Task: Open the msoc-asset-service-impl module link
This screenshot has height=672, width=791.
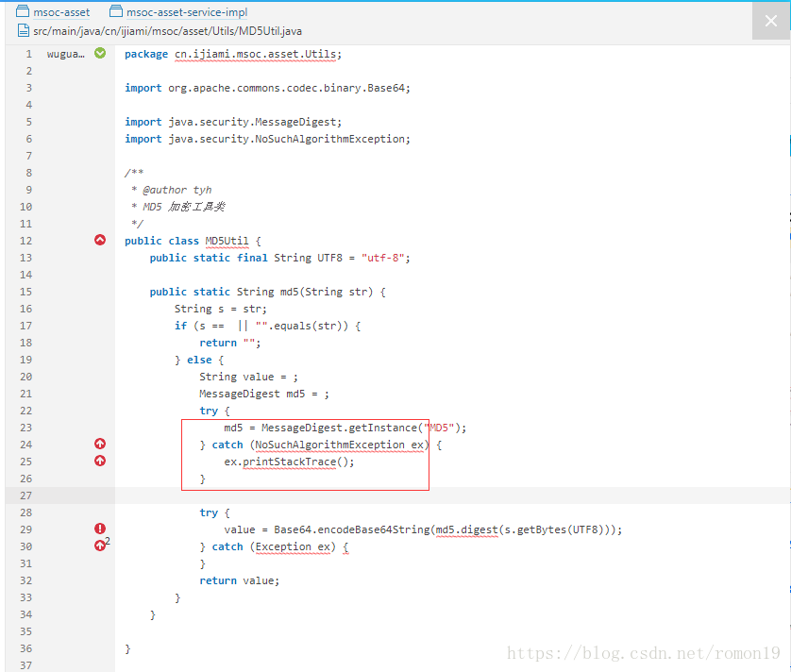Action: point(187,12)
